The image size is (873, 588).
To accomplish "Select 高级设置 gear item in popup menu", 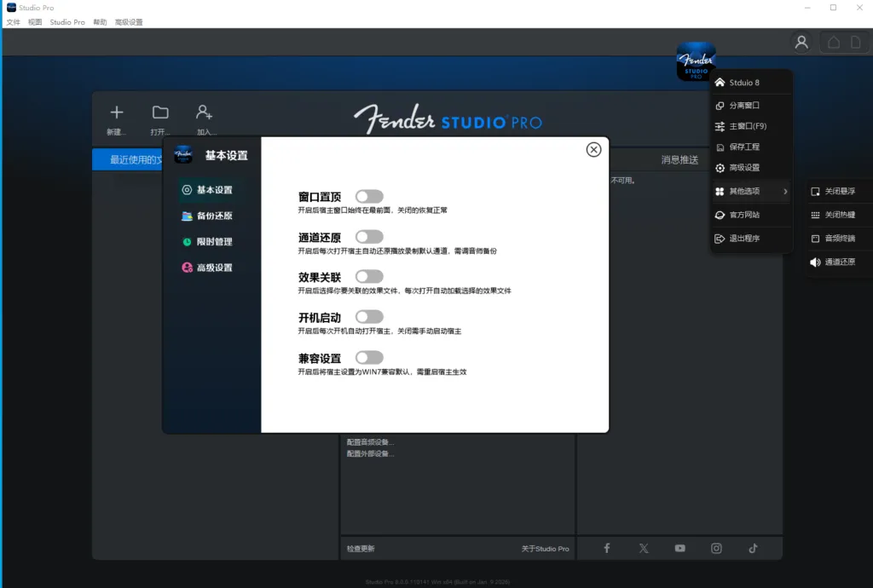I will click(x=752, y=167).
